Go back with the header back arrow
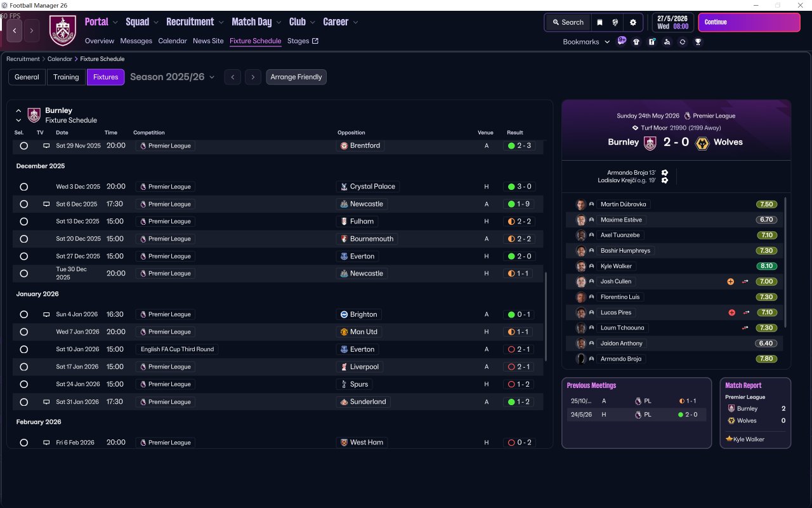Viewport: 812px width, 508px height. (x=15, y=30)
